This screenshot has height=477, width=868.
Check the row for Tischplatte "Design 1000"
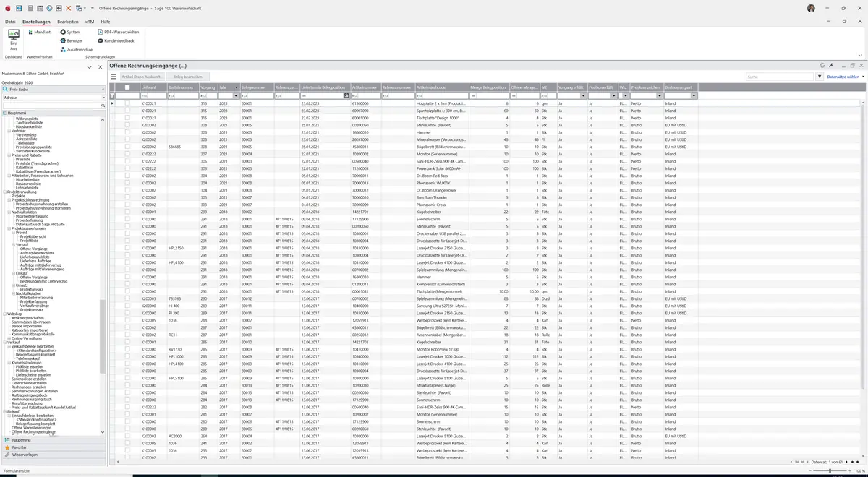(127, 118)
